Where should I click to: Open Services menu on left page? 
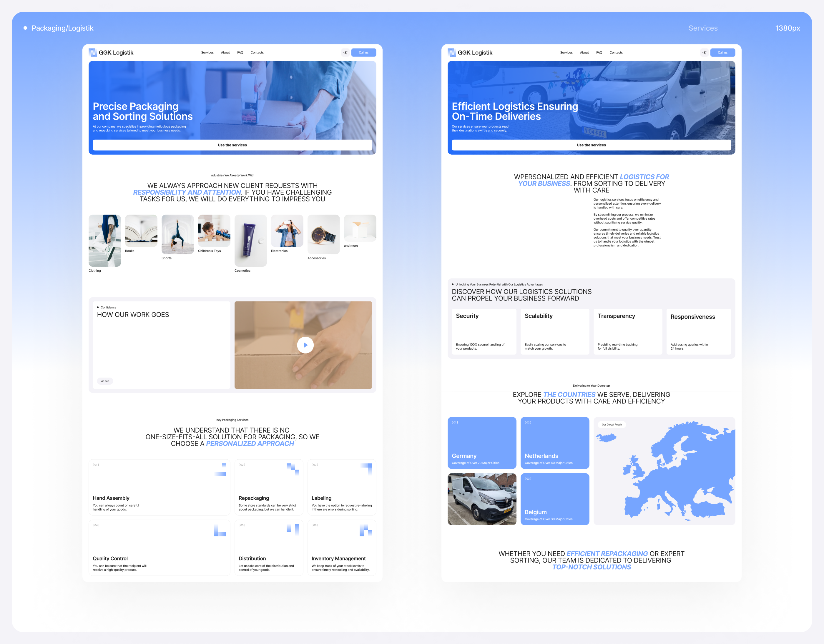point(207,52)
